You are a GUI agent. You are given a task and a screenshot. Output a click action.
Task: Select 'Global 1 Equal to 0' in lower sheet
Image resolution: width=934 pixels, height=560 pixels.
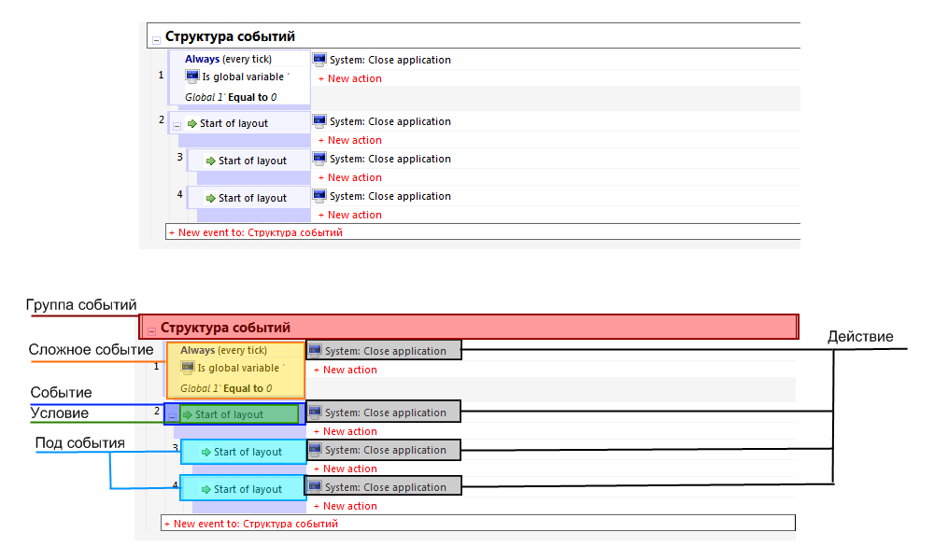pos(226,388)
